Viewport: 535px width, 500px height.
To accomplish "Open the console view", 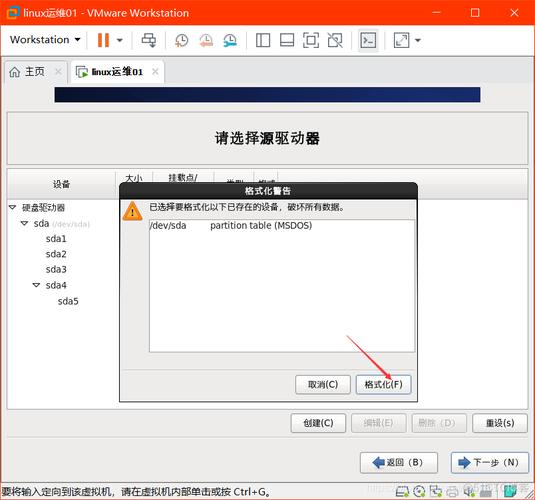I will [368, 40].
